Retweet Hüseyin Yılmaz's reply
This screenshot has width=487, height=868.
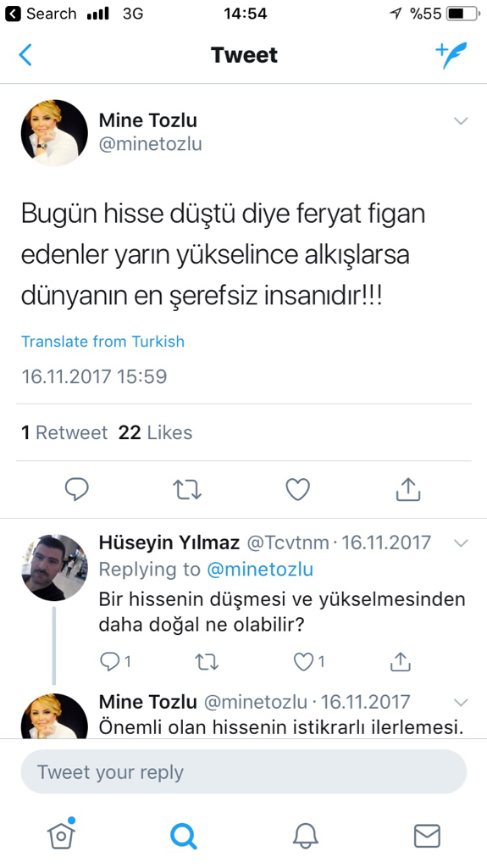tap(207, 661)
